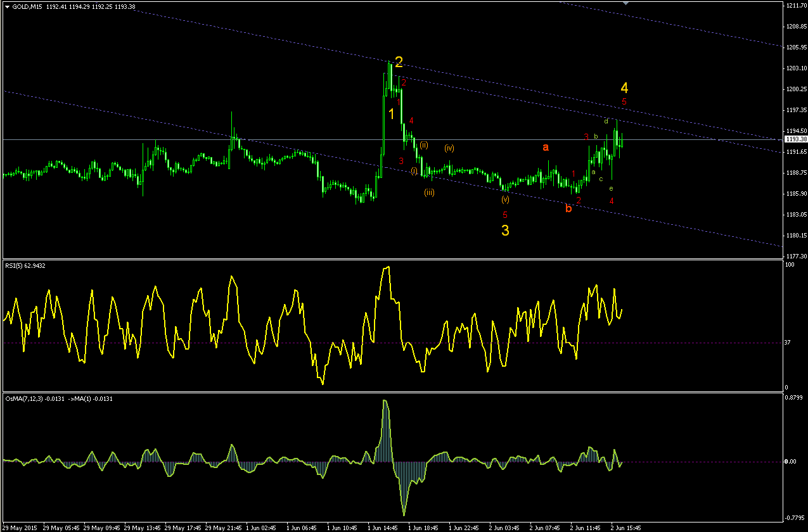Select the large yellow wave label 1

392,114
